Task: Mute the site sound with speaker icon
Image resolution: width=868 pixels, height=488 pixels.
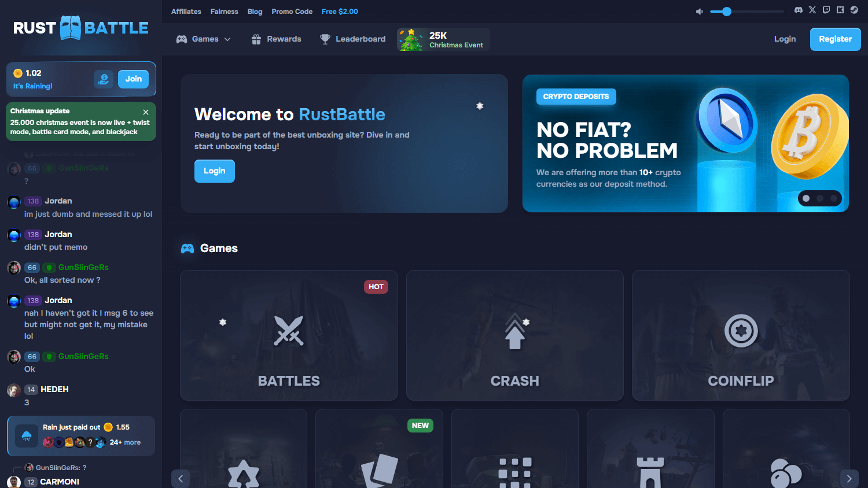Action: coord(699,10)
